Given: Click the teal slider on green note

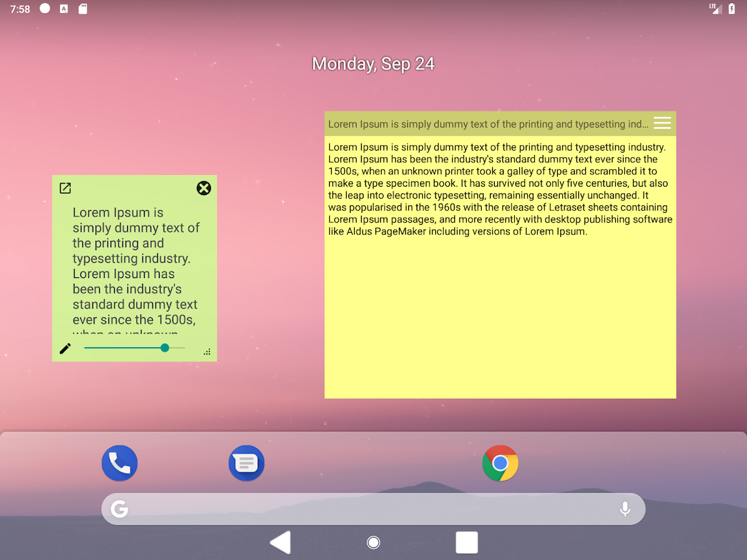Looking at the screenshot, I should tap(164, 348).
